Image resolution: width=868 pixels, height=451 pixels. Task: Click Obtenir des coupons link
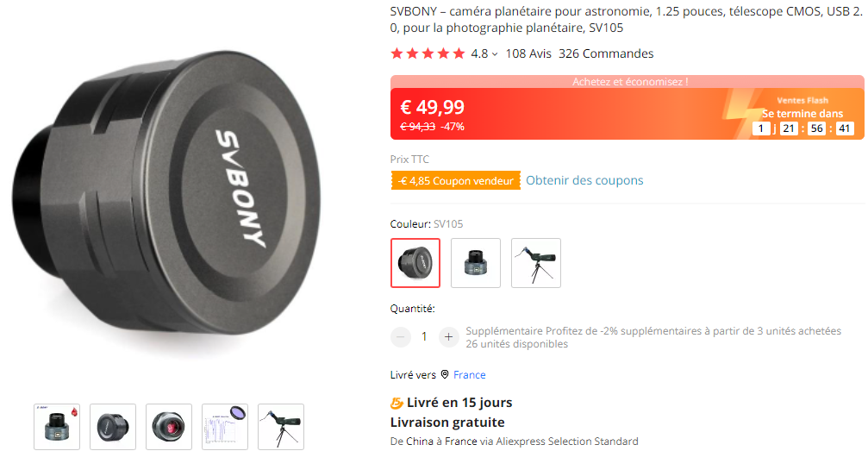click(584, 180)
